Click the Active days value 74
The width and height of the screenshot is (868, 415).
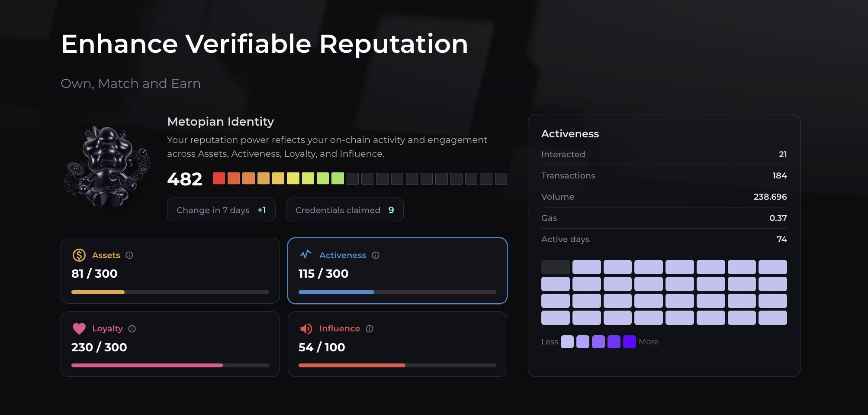click(782, 239)
